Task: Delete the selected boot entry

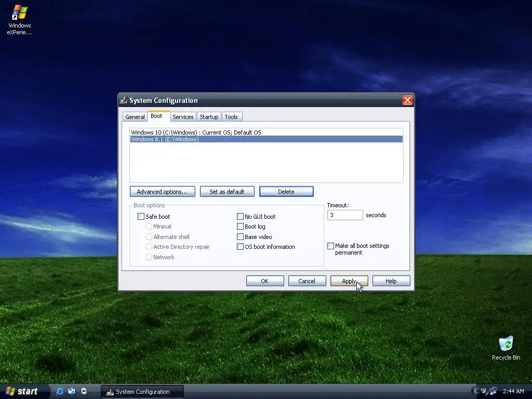Action: coord(286,191)
